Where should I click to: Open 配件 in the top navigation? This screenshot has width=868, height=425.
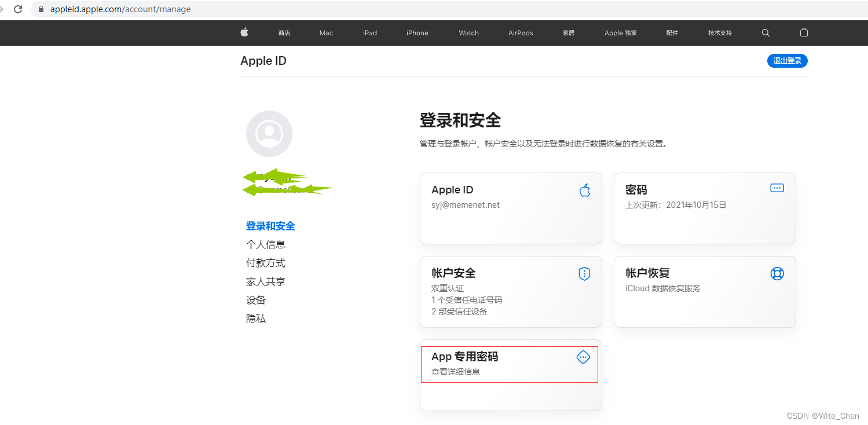click(672, 33)
